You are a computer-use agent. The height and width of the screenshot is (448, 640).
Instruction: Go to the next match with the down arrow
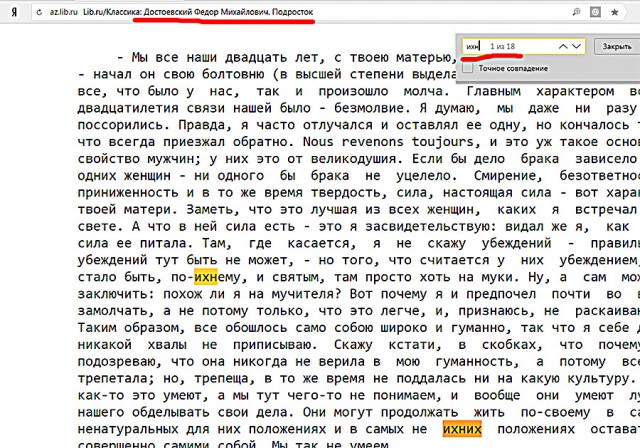(x=576, y=47)
